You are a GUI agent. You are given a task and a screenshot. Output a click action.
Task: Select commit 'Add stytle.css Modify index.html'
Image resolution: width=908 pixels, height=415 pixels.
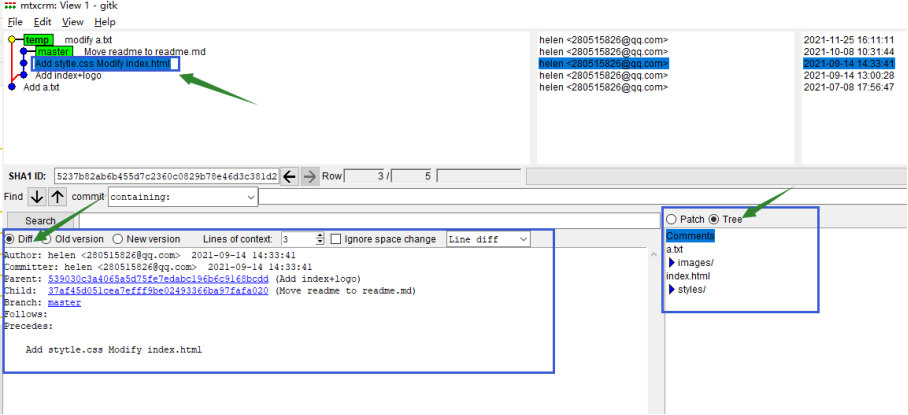point(102,64)
